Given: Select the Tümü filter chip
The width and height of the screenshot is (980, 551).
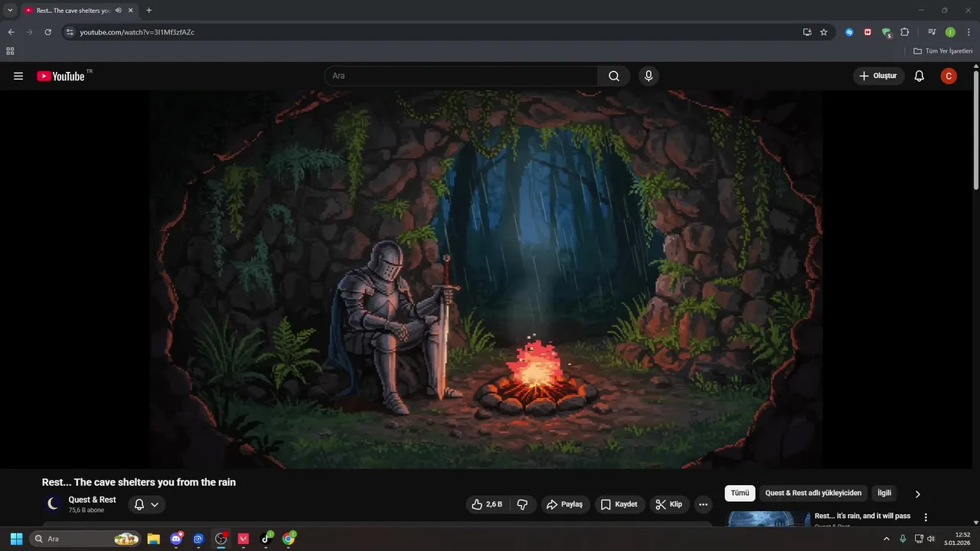Looking at the screenshot, I should (740, 493).
